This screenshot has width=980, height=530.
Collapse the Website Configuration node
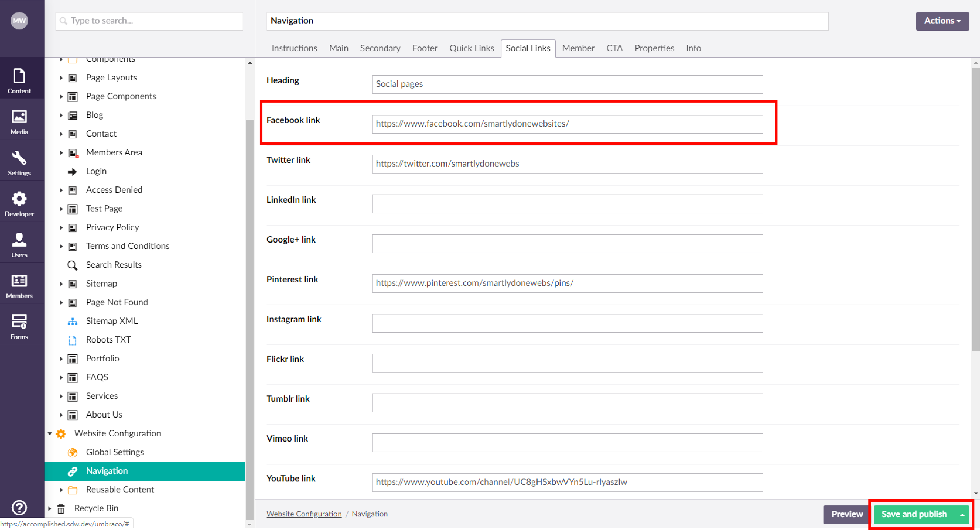click(x=49, y=433)
